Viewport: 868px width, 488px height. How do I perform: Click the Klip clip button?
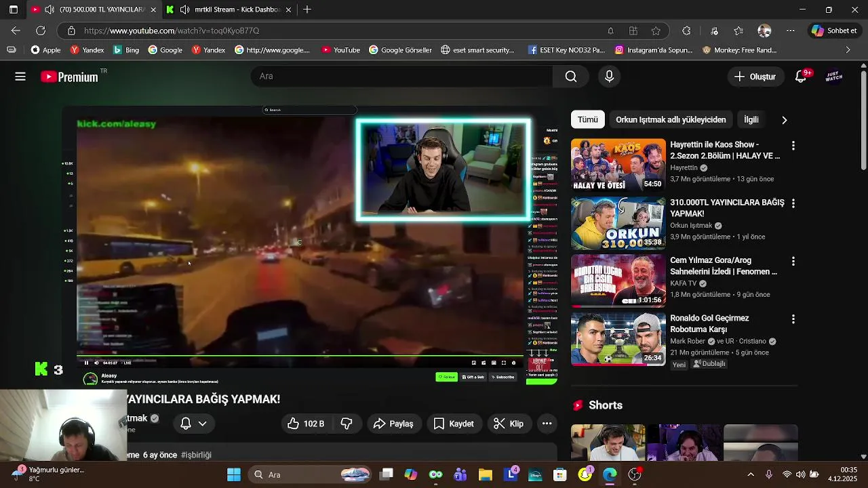point(509,424)
